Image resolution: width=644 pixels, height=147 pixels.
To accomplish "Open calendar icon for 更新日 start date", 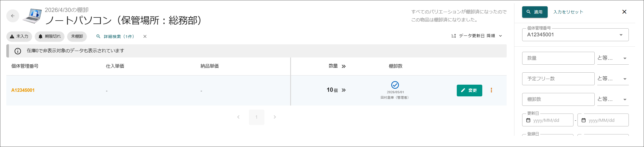I will click(528, 120).
